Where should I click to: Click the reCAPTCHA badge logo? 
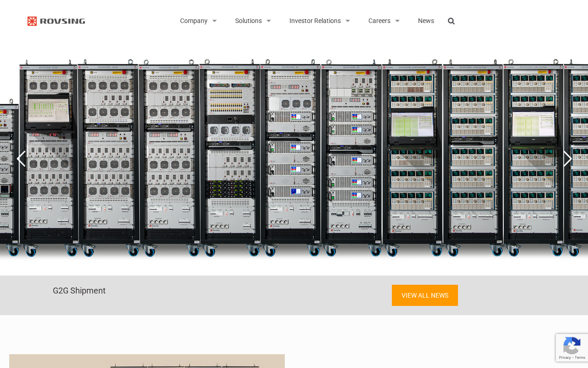(x=571, y=345)
